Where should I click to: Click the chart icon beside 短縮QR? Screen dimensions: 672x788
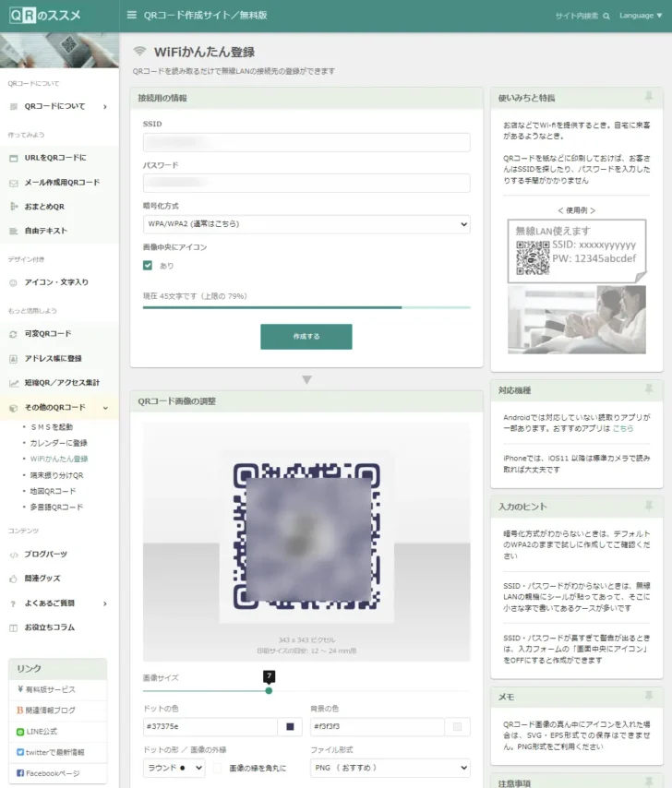14,383
